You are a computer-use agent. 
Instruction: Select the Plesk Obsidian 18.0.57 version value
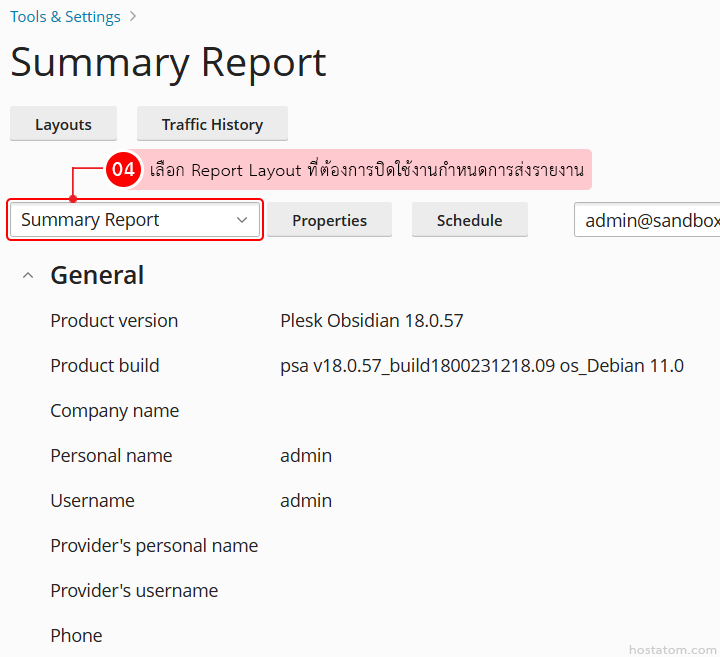371,321
